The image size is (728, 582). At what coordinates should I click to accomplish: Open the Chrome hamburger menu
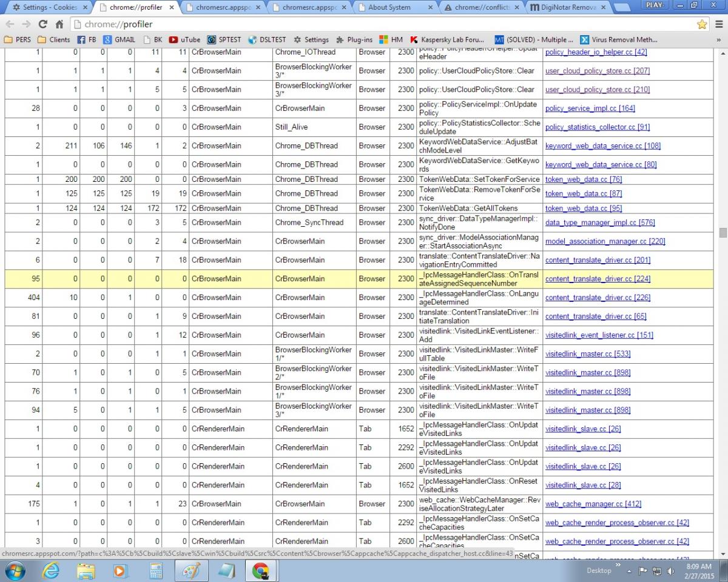(x=719, y=24)
